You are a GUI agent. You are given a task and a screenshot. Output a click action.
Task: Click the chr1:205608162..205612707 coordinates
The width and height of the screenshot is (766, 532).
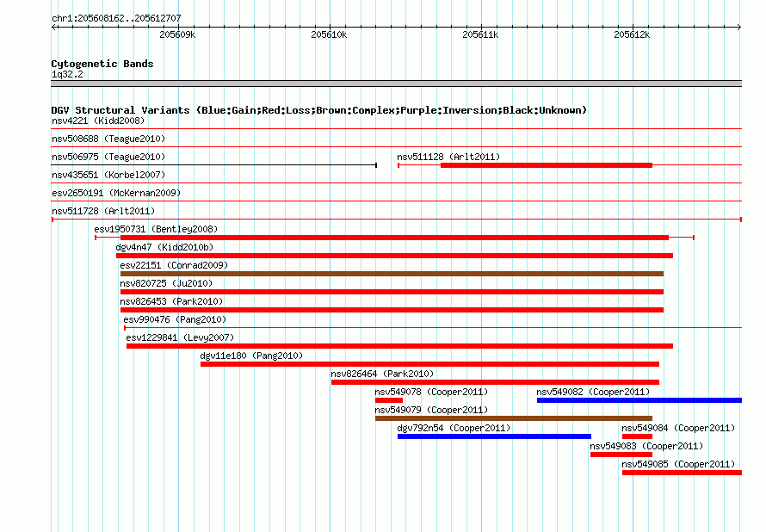[x=116, y=19]
